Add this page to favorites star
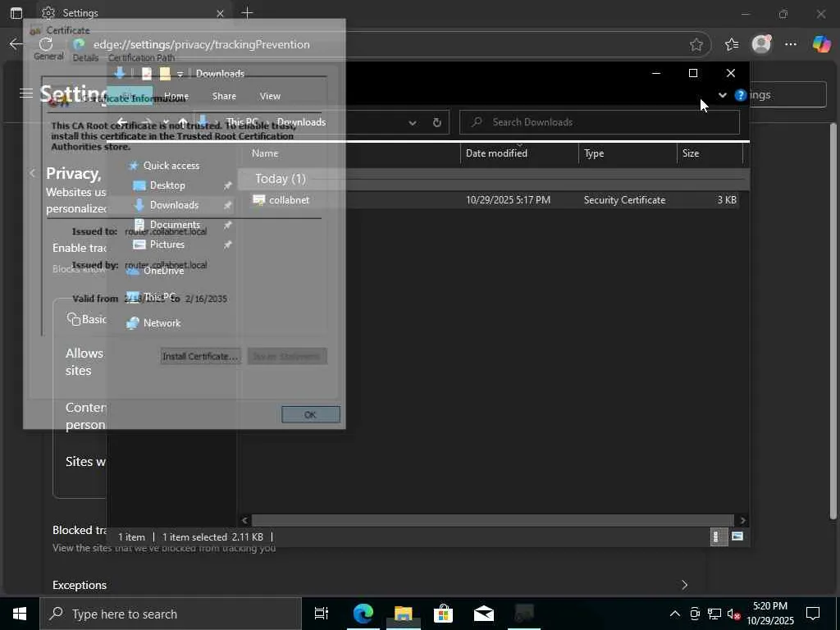The image size is (840, 630). pyautogui.click(x=696, y=45)
